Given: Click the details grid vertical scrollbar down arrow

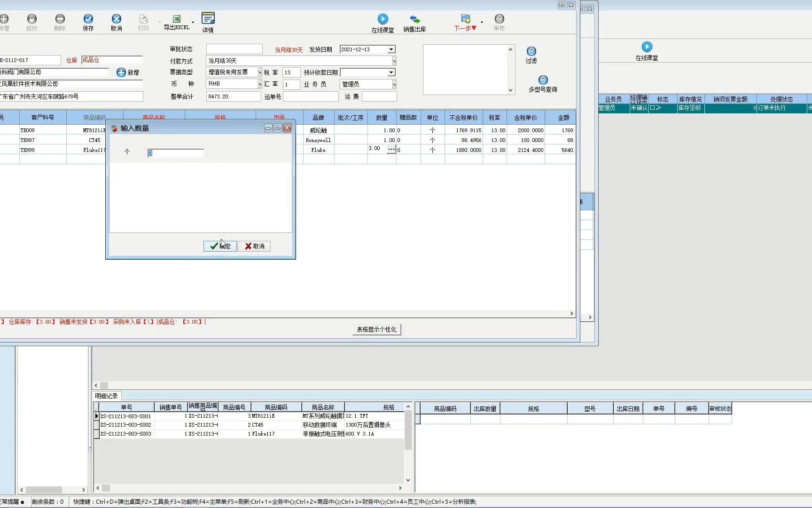Looking at the screenshot, I should coord(408,480).
